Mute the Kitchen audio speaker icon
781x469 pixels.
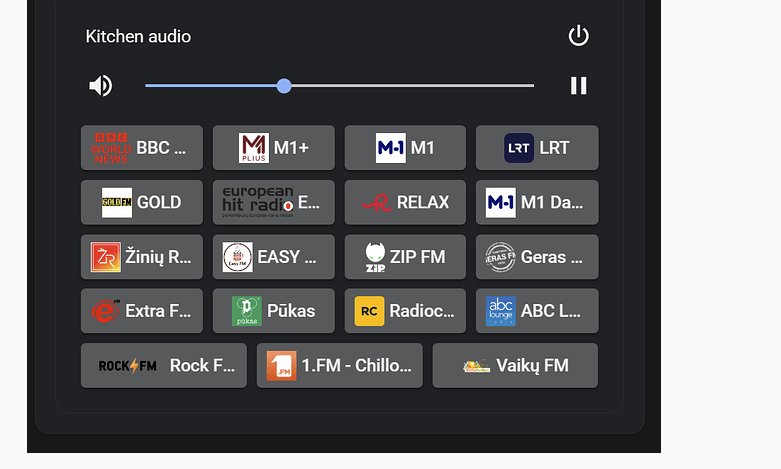pyautogui.click(x=101, y=86)
